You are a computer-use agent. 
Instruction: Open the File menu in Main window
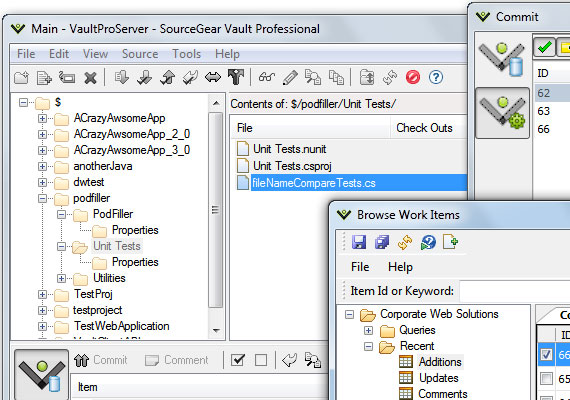tap(26, 54)
